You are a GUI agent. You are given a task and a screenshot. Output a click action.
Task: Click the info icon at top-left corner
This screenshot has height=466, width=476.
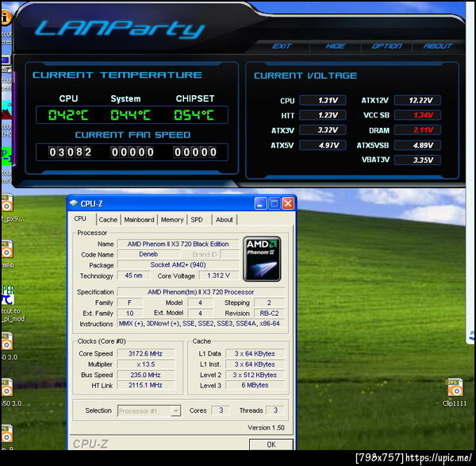(x=6, y=18)
